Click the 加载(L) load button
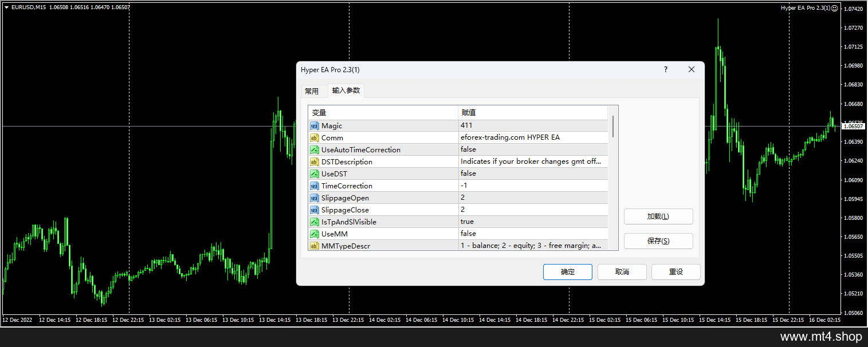 (658, 216)
